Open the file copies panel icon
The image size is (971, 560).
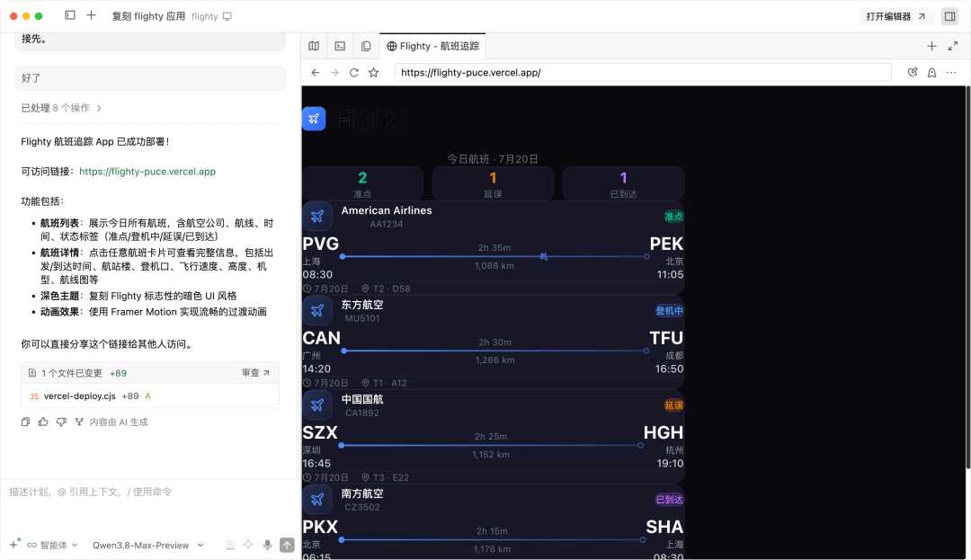pos(366,47)
